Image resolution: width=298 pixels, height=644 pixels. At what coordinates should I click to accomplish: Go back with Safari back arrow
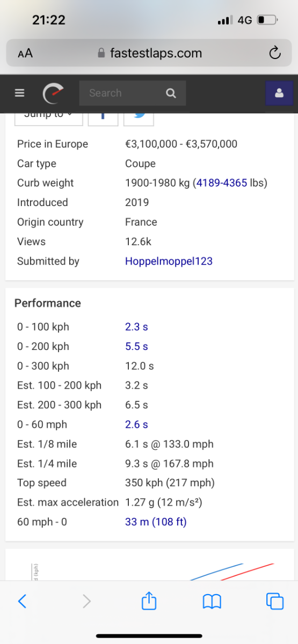point(22,601)
